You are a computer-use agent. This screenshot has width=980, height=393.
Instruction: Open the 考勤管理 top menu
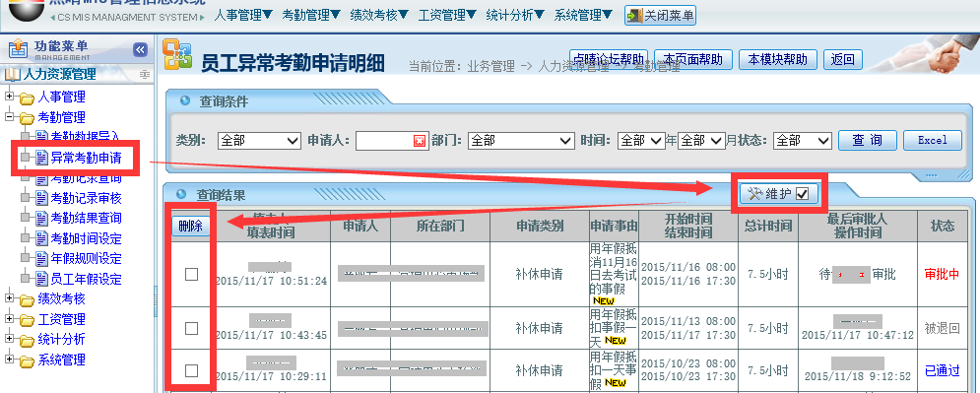click(311, 15)
